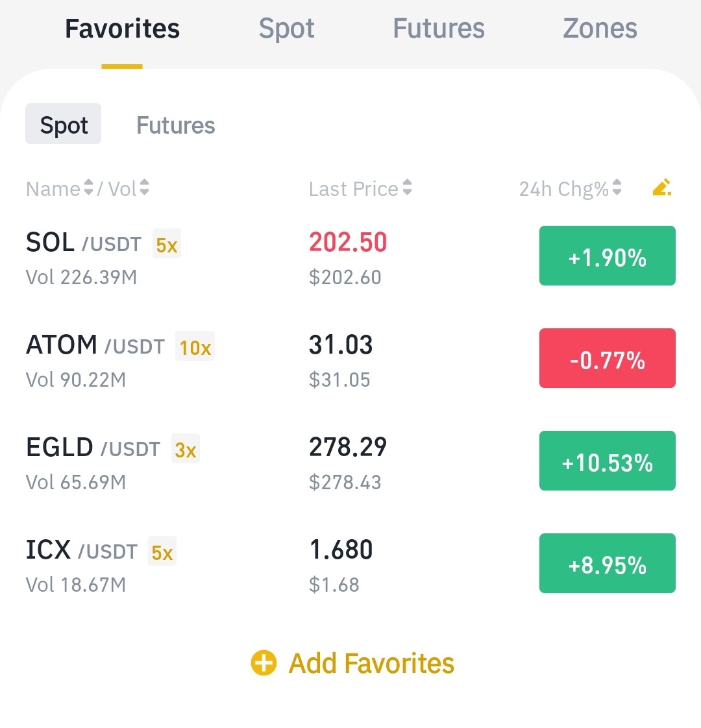Image resolution: width=701 pixels, height=728 pixels.
Task: Tap the 5x leverage badge on SOL
Action: (167, 245)
